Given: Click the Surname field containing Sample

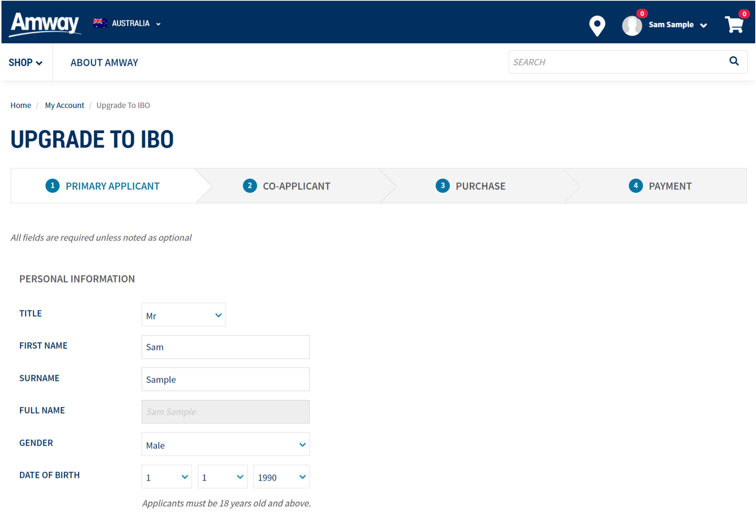Looking at the screenshot, I should coord(225,379).
